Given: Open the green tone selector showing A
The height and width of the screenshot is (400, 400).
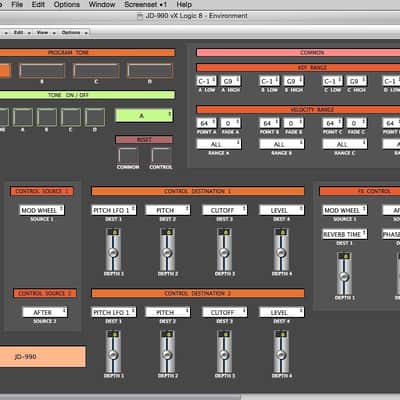Looking at the screenshot, I should (x=144, y=116).
